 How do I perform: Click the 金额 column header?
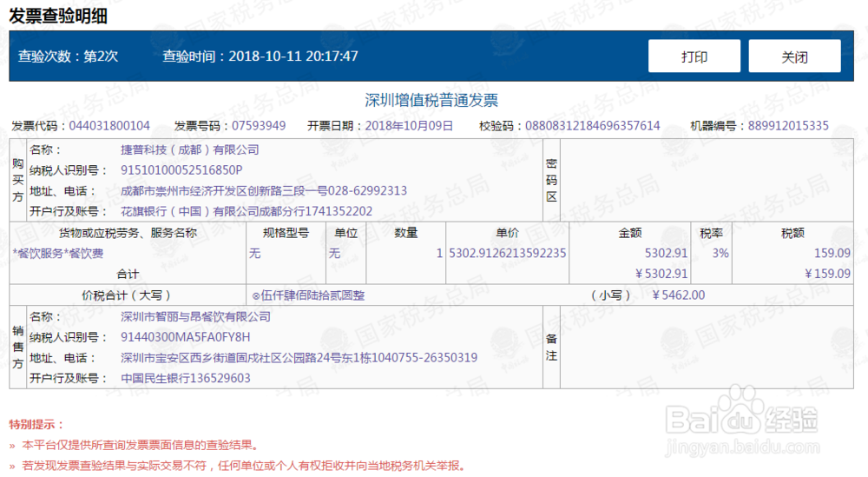coord(630,233)
